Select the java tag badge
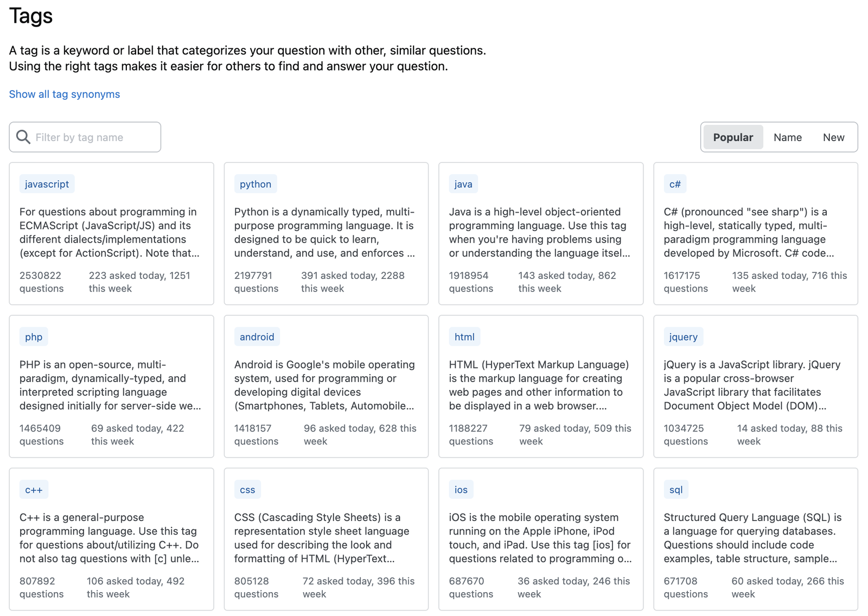868x616 pixels. click(x=463, y=184)
